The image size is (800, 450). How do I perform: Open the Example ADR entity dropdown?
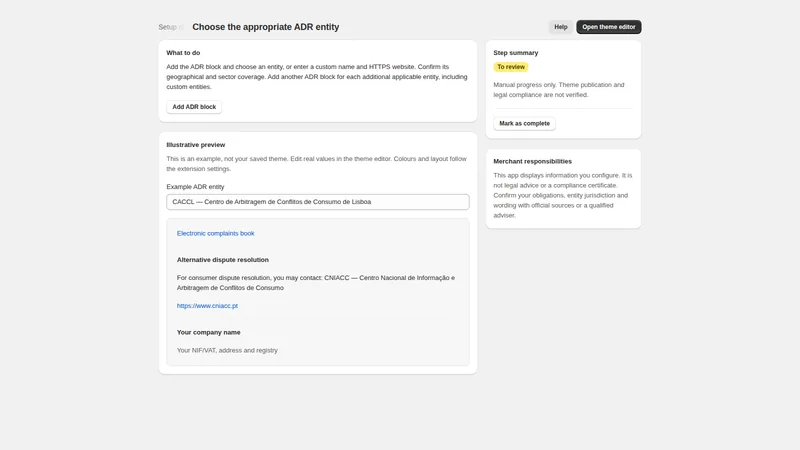318,202
